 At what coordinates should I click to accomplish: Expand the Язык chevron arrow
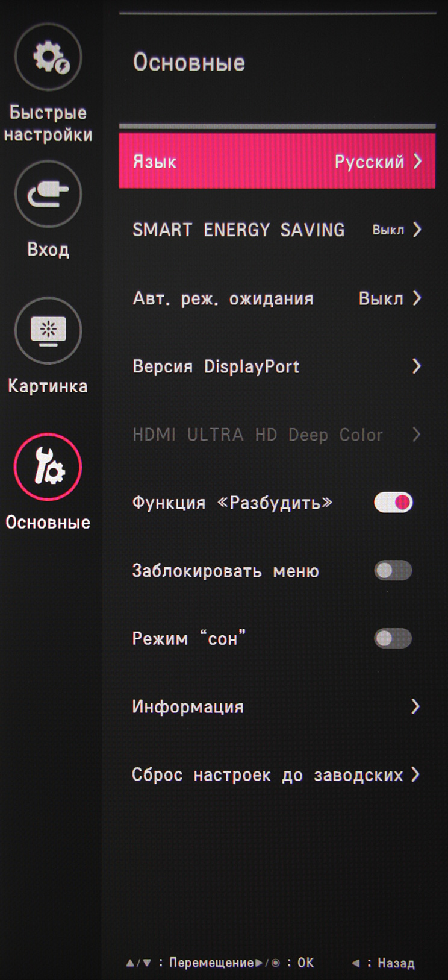pyautogui.click(x=417, y=161)
